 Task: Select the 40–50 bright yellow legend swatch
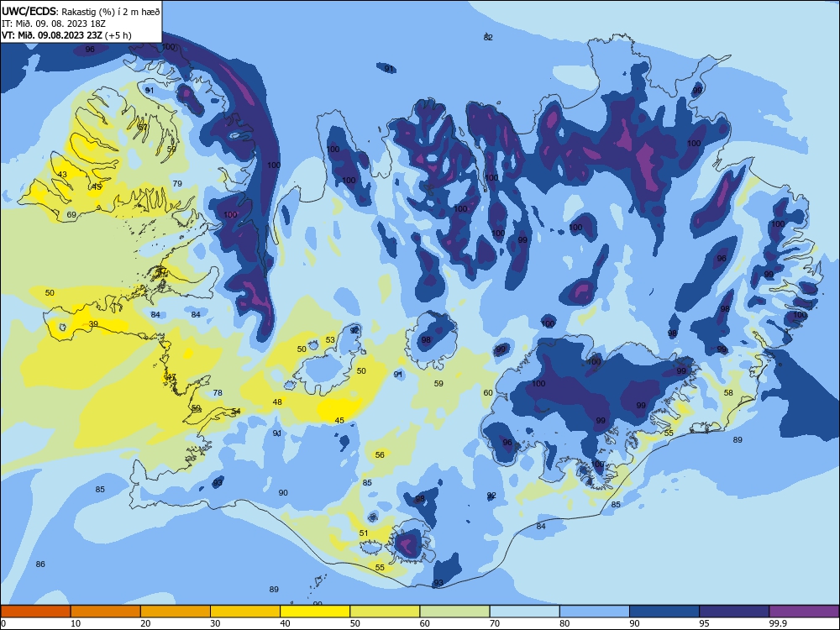pos(315,612)
